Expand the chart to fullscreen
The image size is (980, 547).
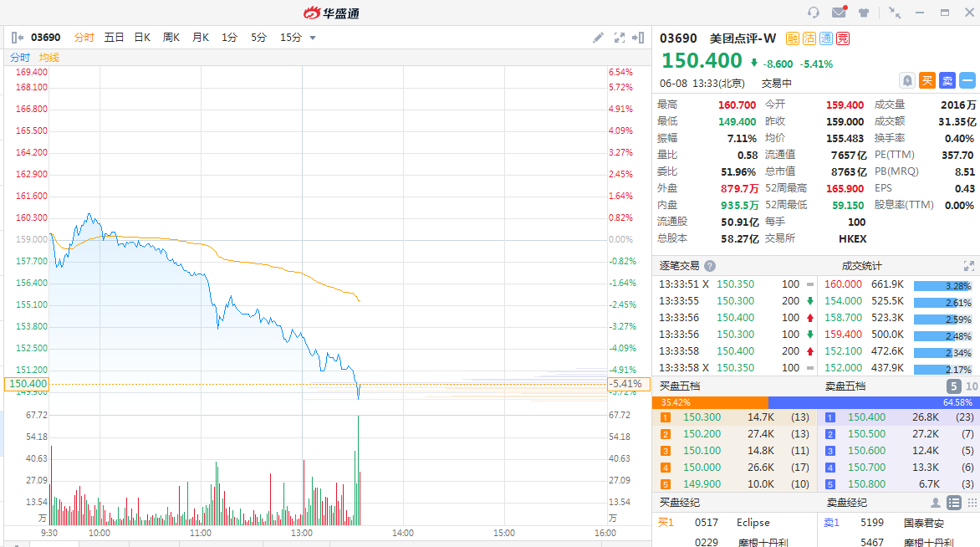click(x=620, y=38)
